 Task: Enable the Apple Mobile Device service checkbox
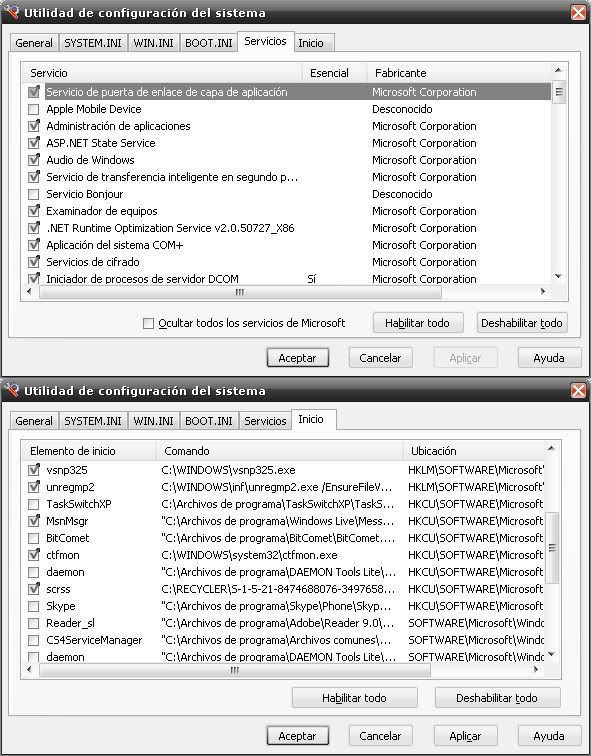click(34, 109)
